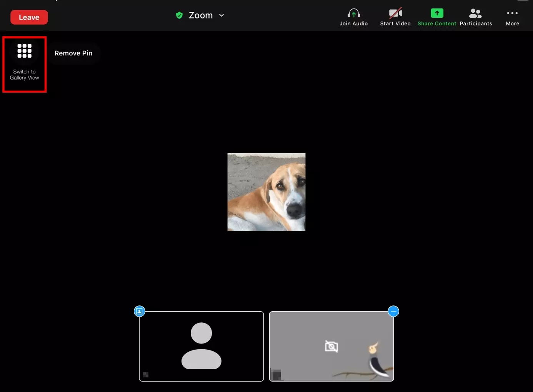
Task: Click the Zoom meeting title text
Action: (200, 15)
